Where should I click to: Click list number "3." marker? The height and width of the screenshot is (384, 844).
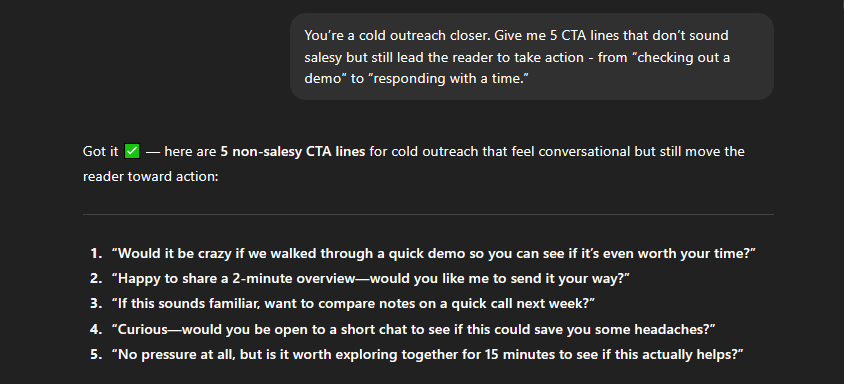96,303
